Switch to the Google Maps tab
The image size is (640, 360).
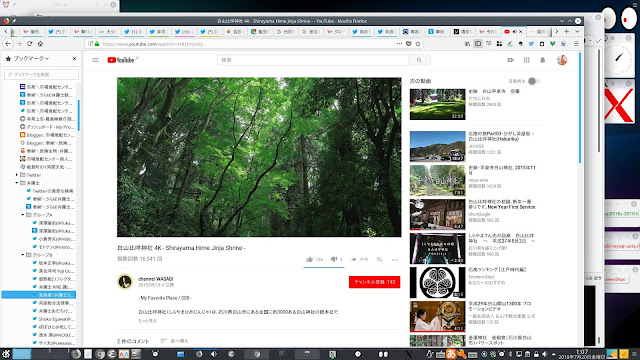260,31
